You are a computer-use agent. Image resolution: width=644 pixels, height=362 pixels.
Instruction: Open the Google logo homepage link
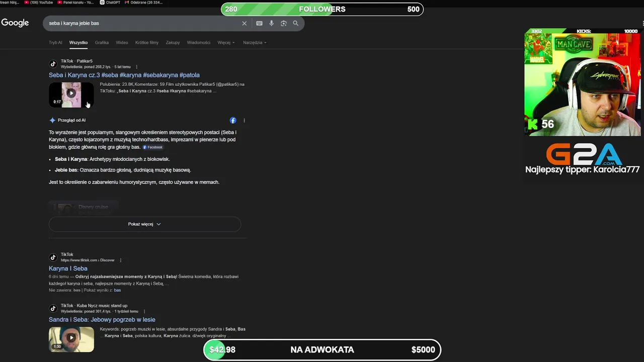pos(15,23)
